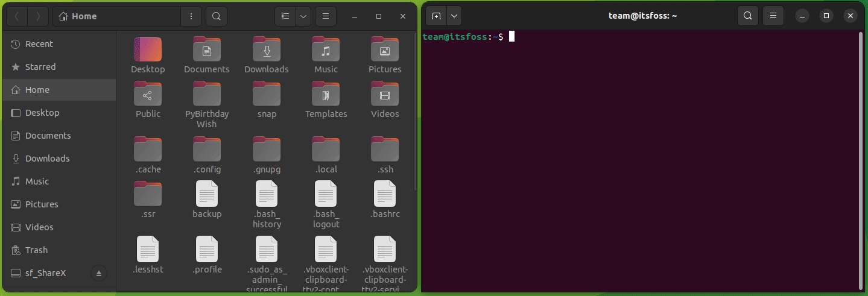868x296 pixels.
Task: Open the Downloads folder icon in grid
Action: [266, 50]
